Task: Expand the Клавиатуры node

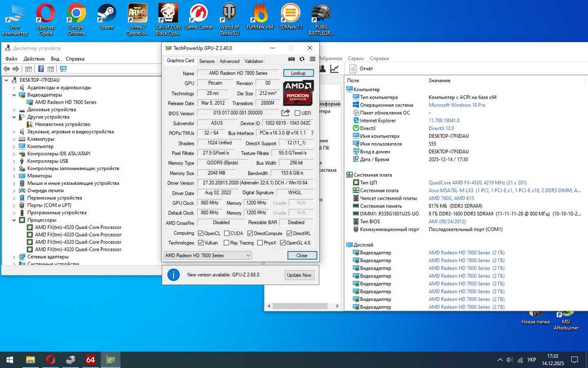Action: coord(14,139)
